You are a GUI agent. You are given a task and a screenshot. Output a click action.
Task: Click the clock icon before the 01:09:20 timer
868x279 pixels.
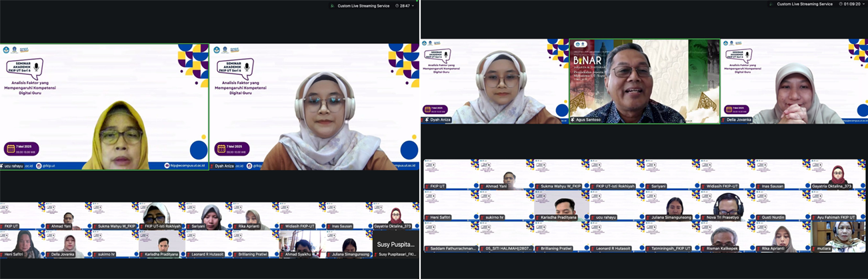841,4
